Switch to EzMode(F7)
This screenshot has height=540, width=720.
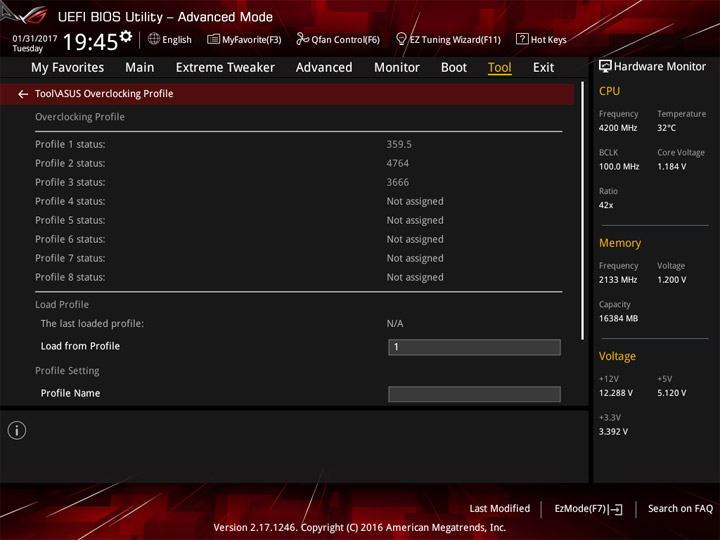[x=581, y=509]
